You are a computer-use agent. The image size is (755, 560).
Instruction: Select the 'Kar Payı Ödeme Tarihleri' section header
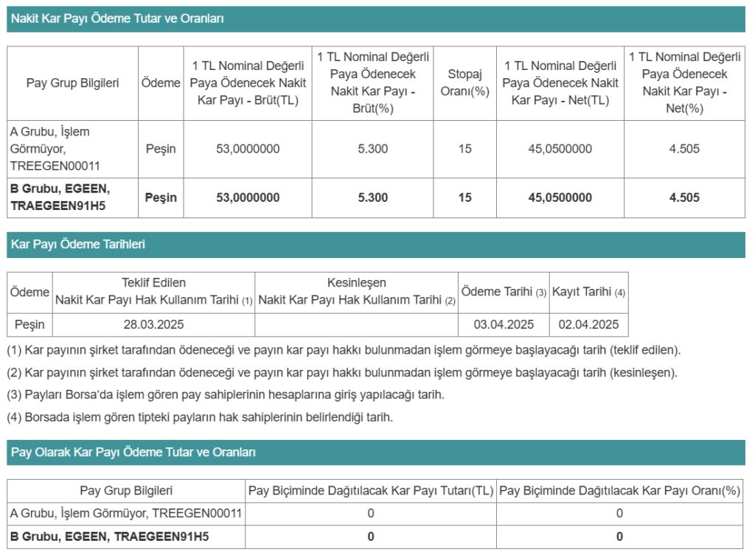click(x=375, y=245)
